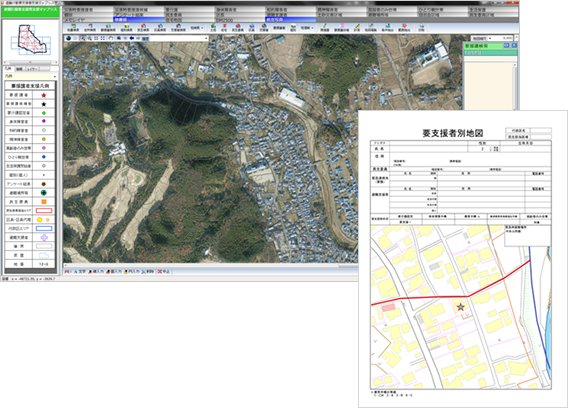This screenshot has width=568, height=408.
Task: Click the star marker on the 要支援者別地図 sheet
Action: click(460, 307)
